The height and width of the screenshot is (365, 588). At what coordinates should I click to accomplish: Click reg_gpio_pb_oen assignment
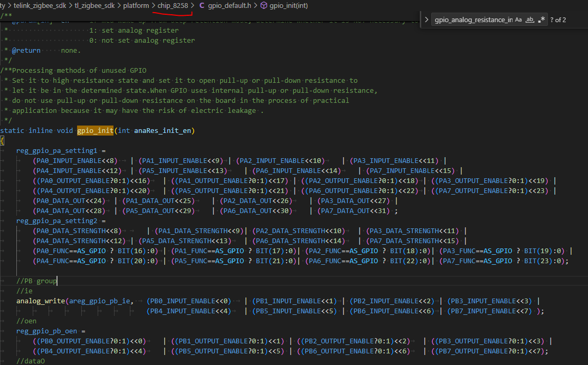pos(46,331)
